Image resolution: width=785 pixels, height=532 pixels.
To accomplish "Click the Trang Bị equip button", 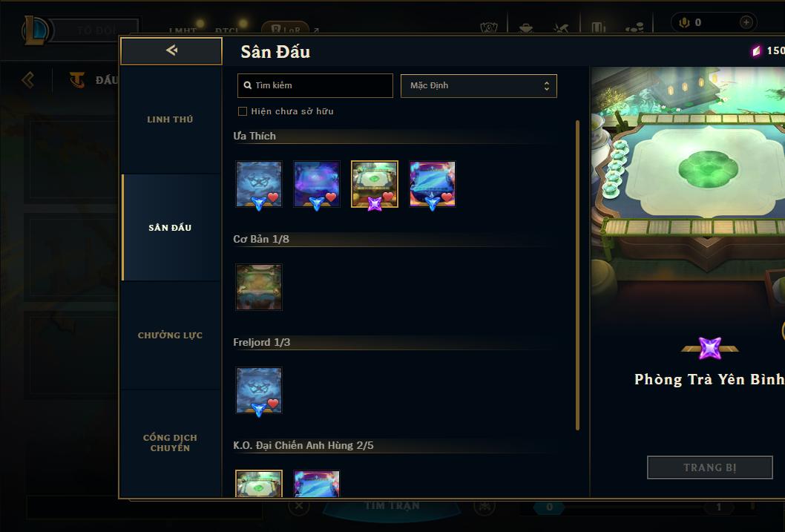I will point(710,467).
